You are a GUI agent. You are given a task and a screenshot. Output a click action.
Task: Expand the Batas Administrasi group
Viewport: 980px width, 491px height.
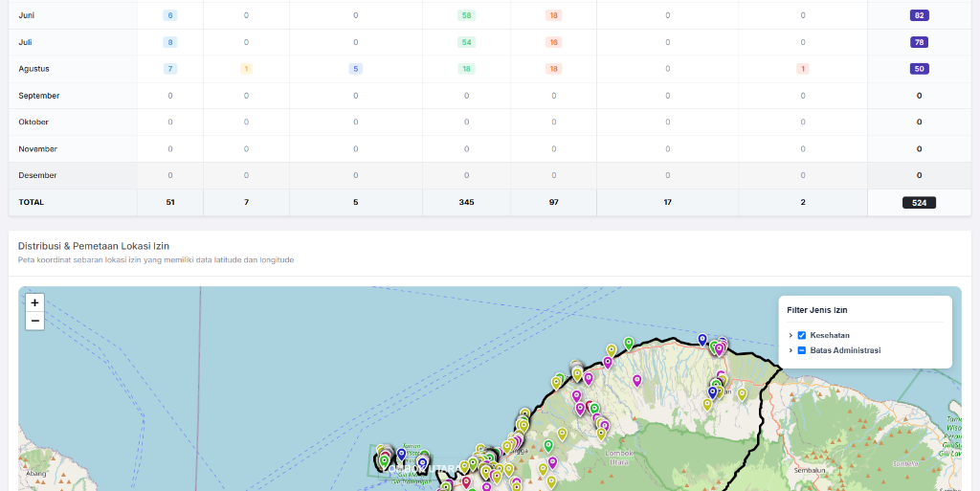(x=791, y=350)
